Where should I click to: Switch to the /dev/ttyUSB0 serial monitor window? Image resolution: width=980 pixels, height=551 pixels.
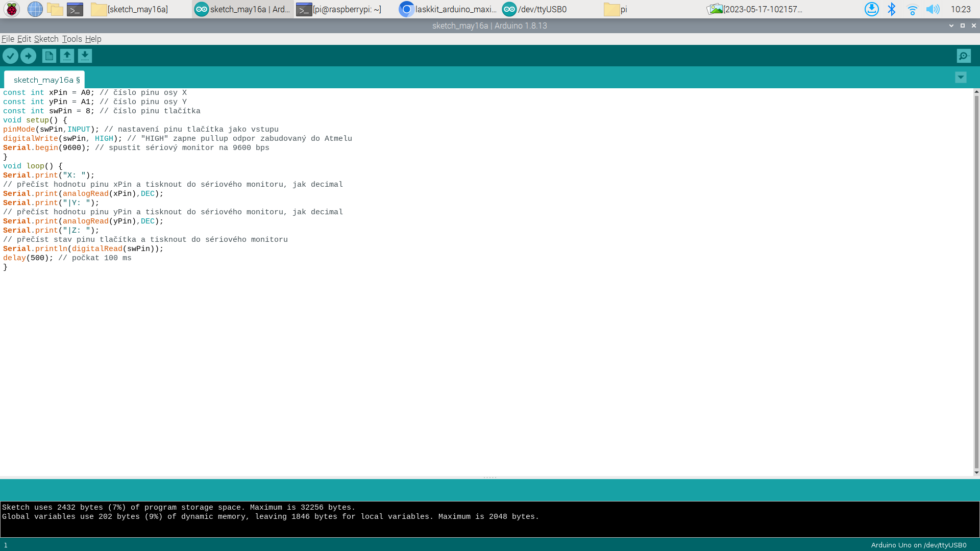(x=550, y=9)
